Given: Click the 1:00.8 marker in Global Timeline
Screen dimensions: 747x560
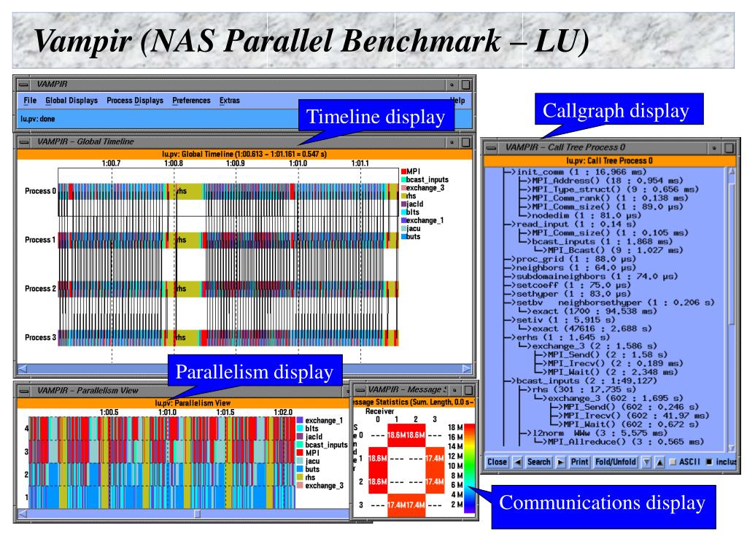Looking at the screenshot, I should tap(174, 163).
